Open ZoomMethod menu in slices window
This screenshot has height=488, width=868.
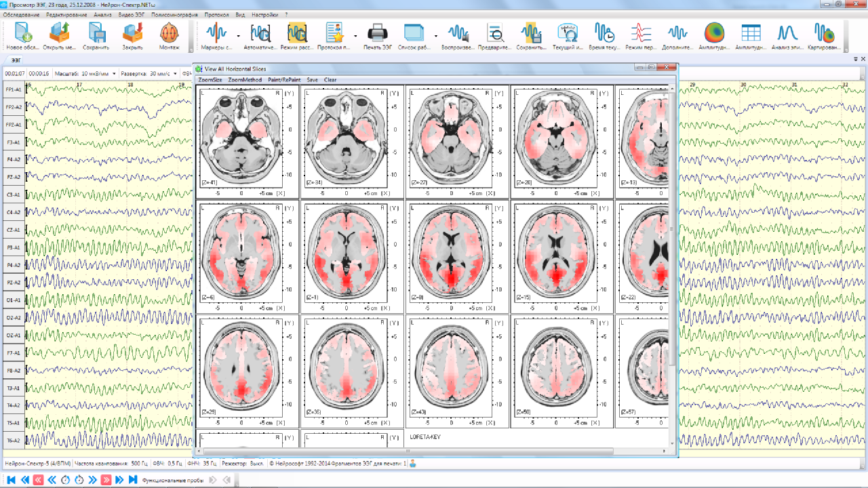coord(245,80)
